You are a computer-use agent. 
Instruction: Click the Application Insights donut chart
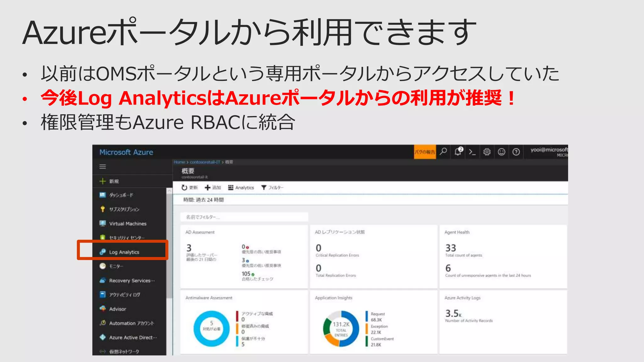click(341, 328)
